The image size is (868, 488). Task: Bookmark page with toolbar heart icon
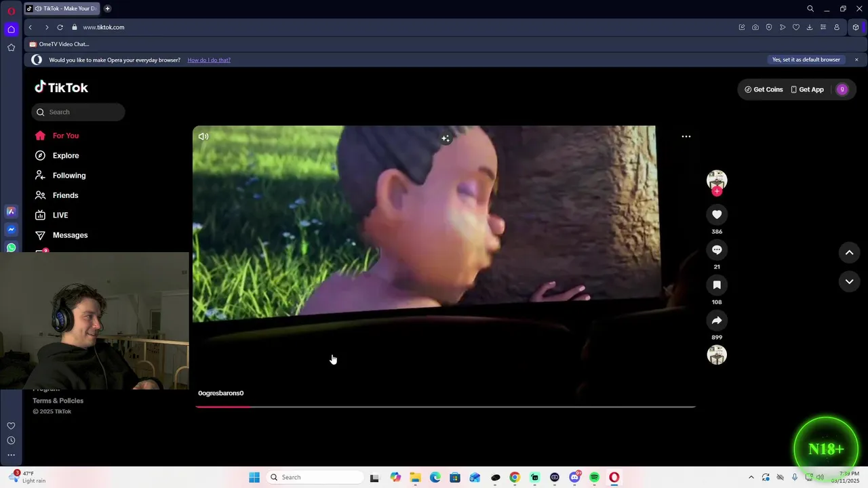click(796, 27)
